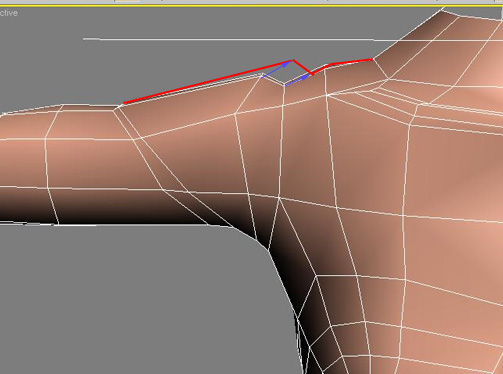This screenshot has height=374, width=503.
Task: Click the partially visible 'ctive' viewport label
Action: click(x=9, y=13)
